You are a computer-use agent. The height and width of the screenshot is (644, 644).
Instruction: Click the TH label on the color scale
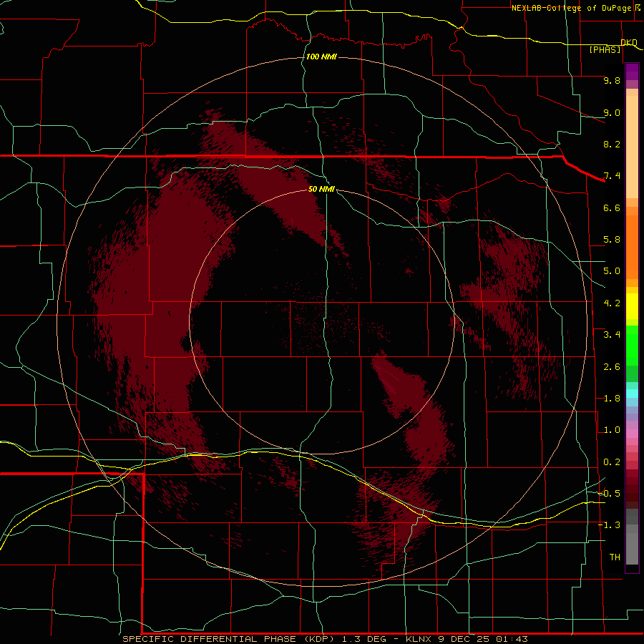coord(615,557)
